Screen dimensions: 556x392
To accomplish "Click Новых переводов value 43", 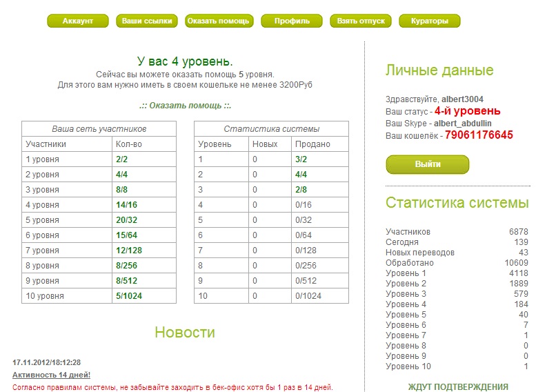I will [x=524, y=252].
